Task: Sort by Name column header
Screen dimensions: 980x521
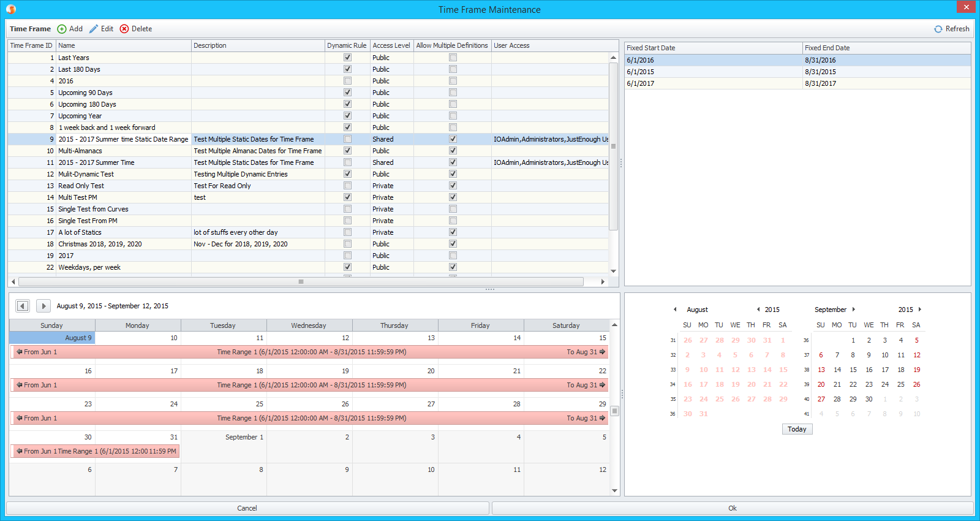Action: (124, 45)
